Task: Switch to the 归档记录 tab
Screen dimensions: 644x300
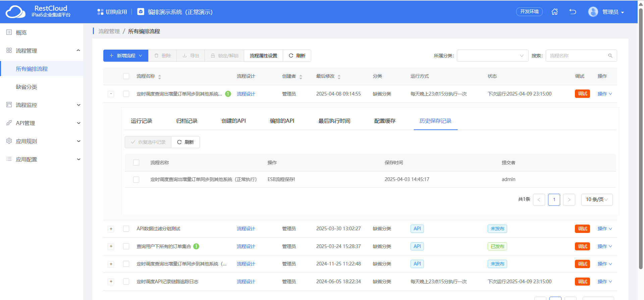Action: tap(187, 121)
